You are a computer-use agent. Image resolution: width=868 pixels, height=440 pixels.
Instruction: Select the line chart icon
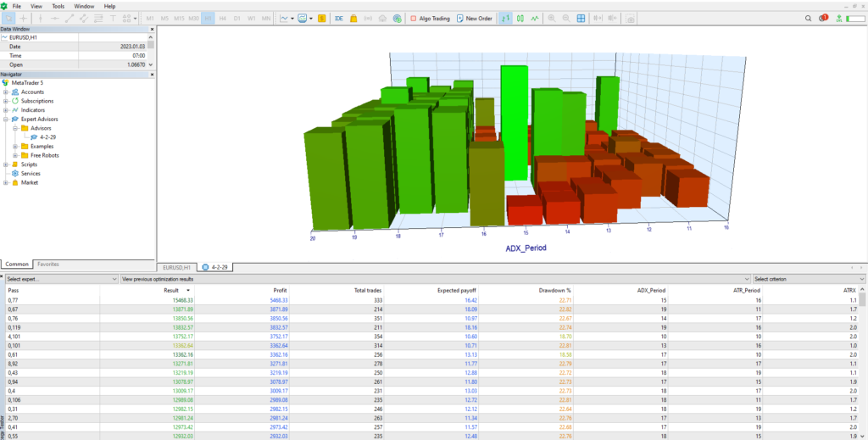(537, 18)
